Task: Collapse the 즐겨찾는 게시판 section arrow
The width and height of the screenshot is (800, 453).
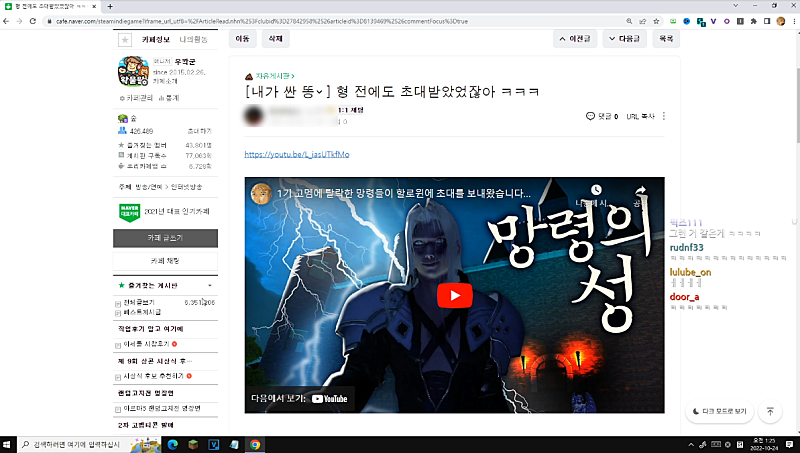Action: pyautogui.click(x=210, y=286)
